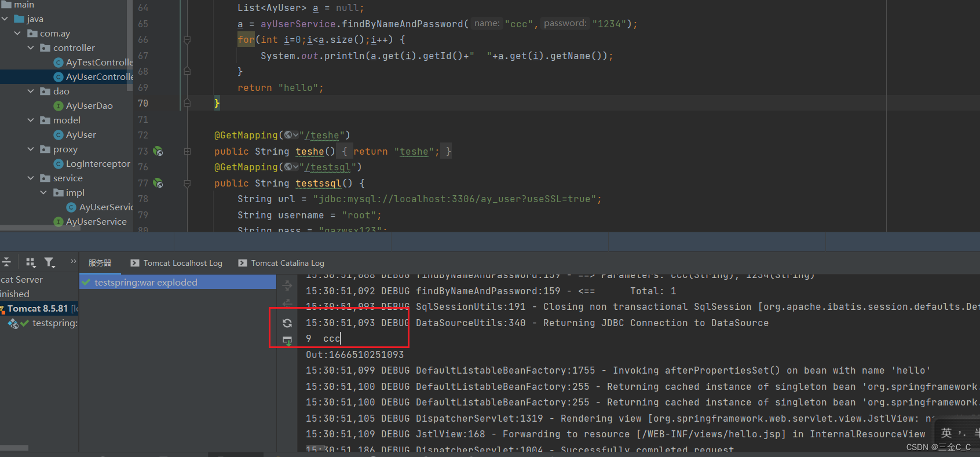
Task: Click the web endpoint gutter icon on line 73
Action: click(x=158, y=151)
